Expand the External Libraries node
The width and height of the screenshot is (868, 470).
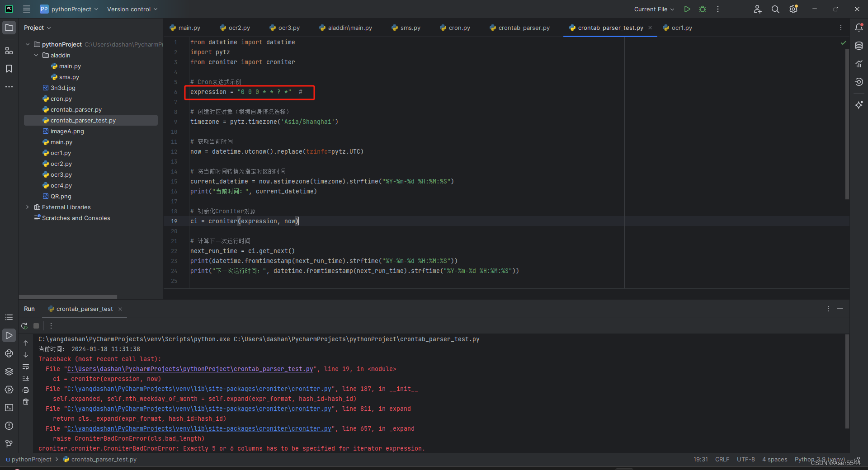[x=28, y=207]
